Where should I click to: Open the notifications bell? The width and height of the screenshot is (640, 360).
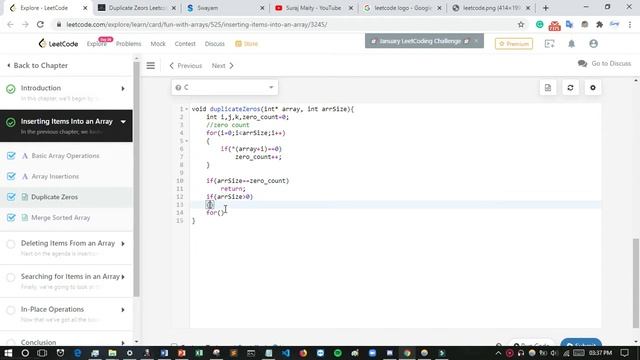(x=571, y=44)
